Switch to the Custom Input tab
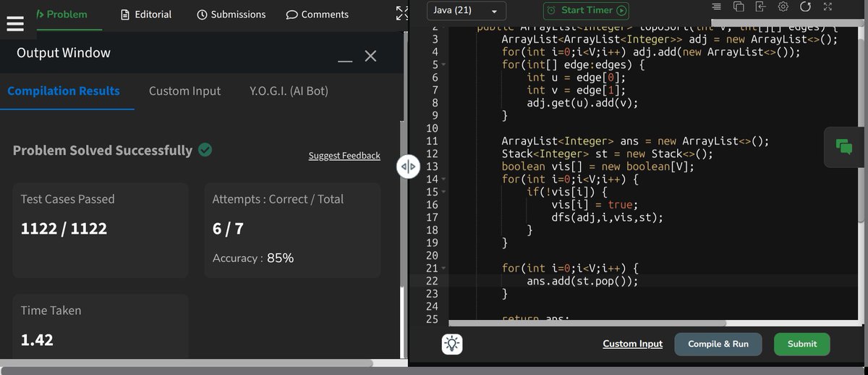Screen dimensions: 868x375 (x=184, y=91)
